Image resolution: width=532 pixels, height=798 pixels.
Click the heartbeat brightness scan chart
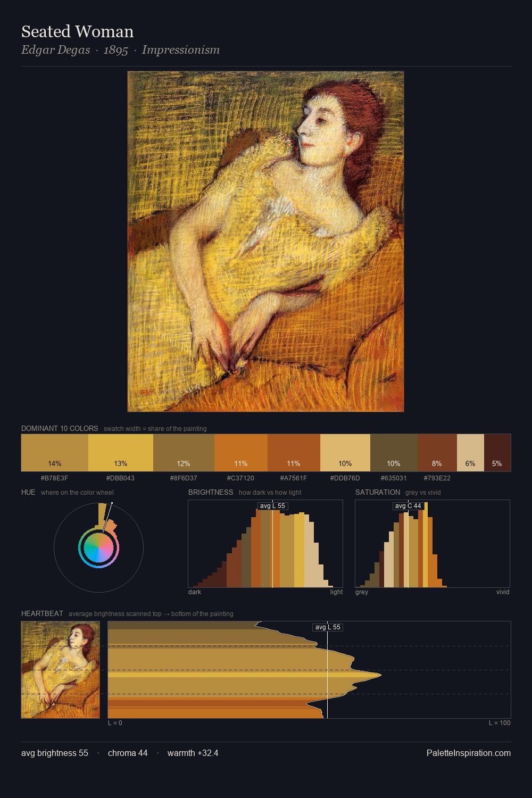[x=309, y=670]
